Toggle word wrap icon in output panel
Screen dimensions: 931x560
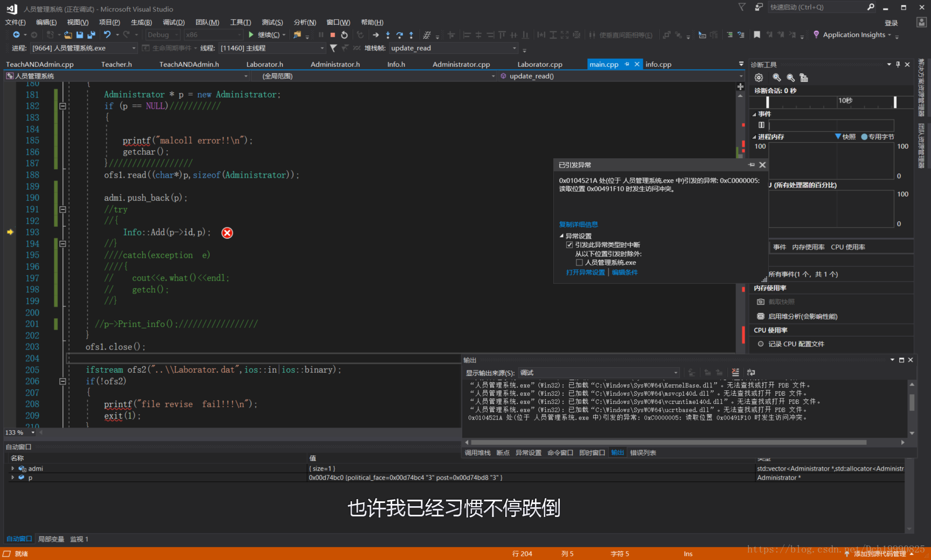751,373
